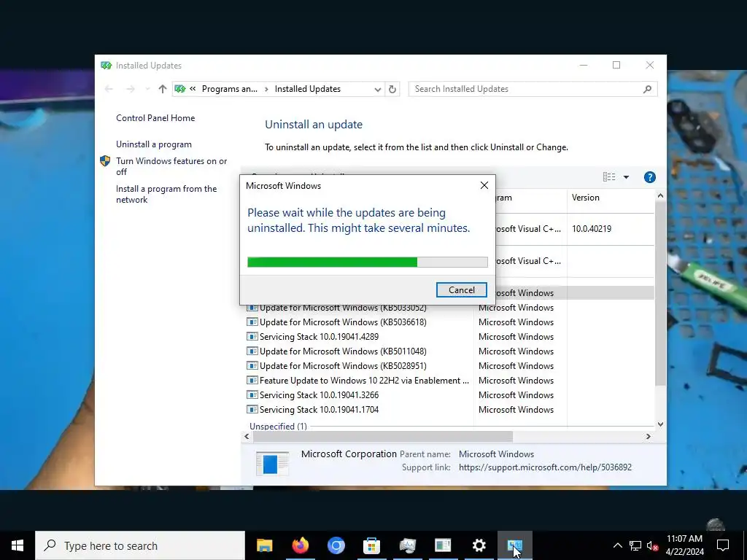Click the icon beside KB5036618 update

(x=252, y=322)
